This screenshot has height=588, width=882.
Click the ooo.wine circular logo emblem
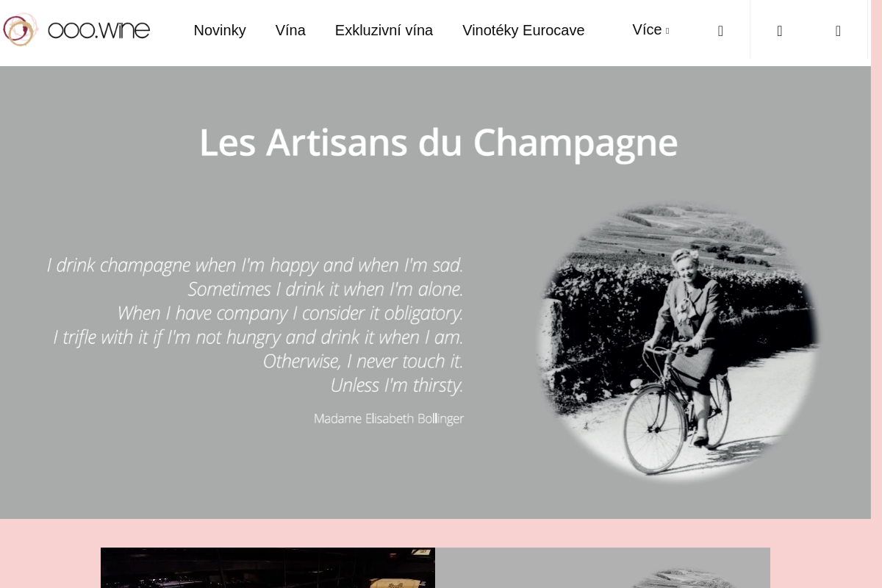coord(20,30)
